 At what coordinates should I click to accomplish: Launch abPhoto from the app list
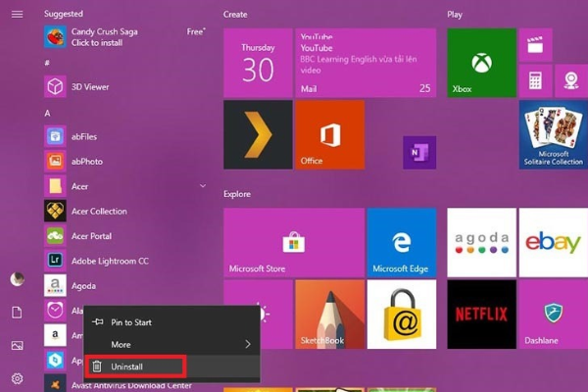point(124,162)
